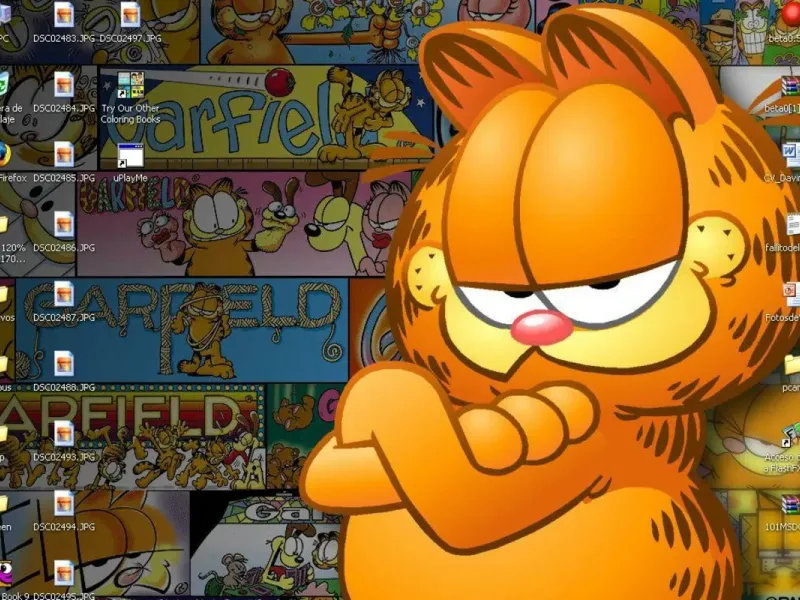Open the Fotosde PowerPoint file
Image resolution: width=800 pixels, height=600 pixels.
[x=792, y=295]
